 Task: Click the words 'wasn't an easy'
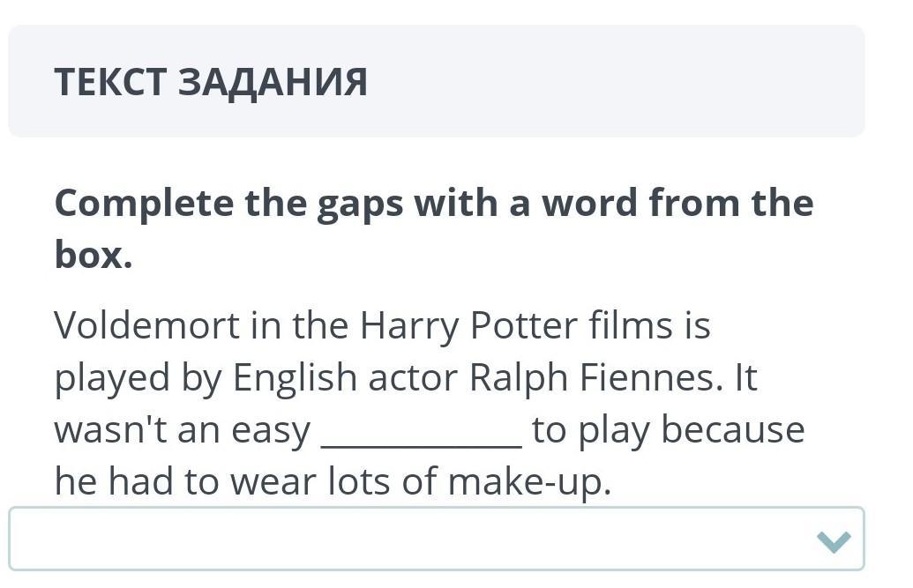click(x=182, y=430)
